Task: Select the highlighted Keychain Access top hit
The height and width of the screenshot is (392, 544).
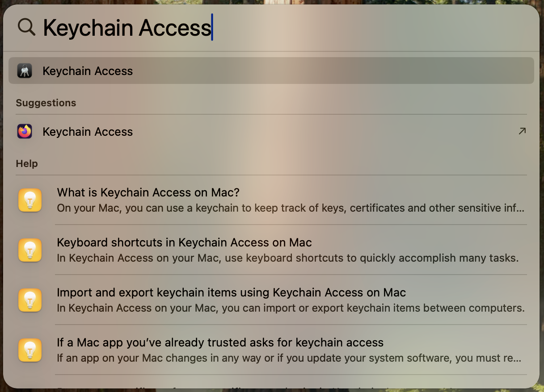Action: [x=88, y=71]
